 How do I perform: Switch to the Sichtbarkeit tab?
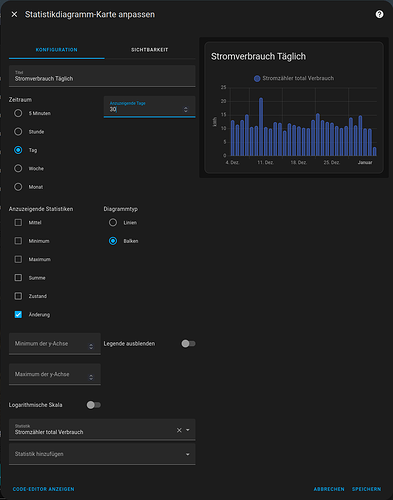point(150,50)
